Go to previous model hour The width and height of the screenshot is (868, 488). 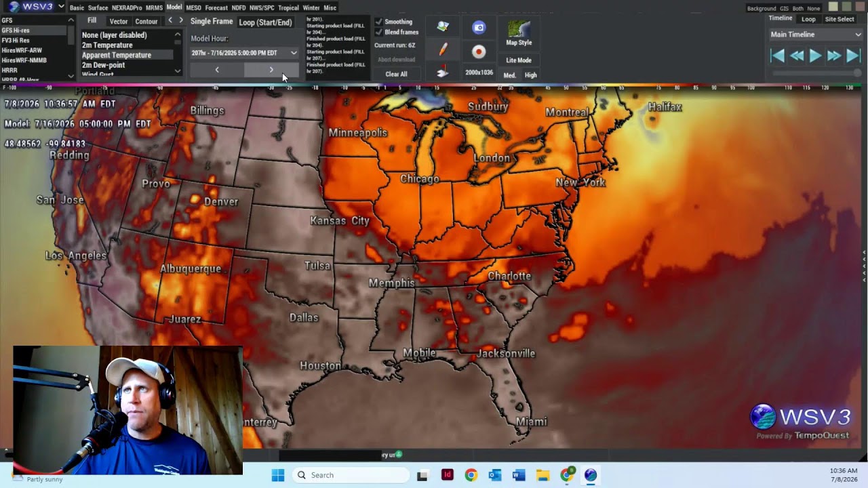coord(217,70)
